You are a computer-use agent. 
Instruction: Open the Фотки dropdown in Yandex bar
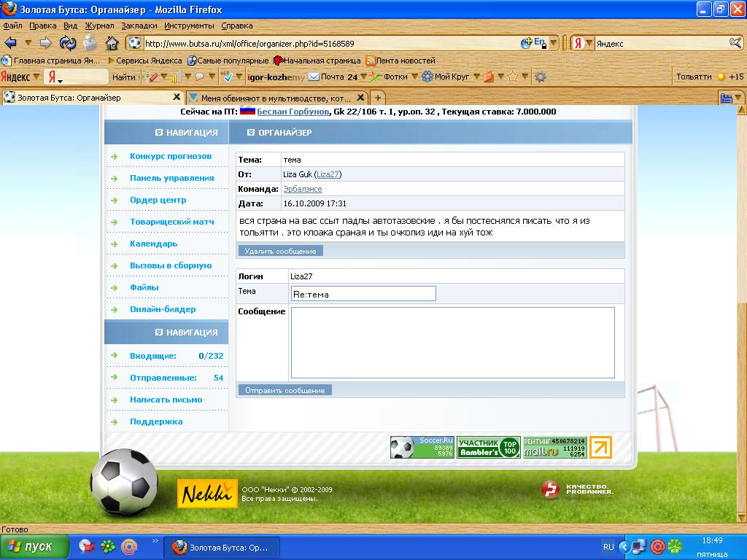(414, 77)
